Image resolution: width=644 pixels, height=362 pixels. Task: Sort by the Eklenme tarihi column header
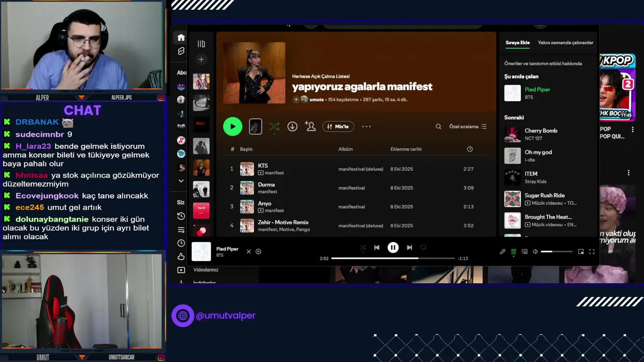click(406, 149)
